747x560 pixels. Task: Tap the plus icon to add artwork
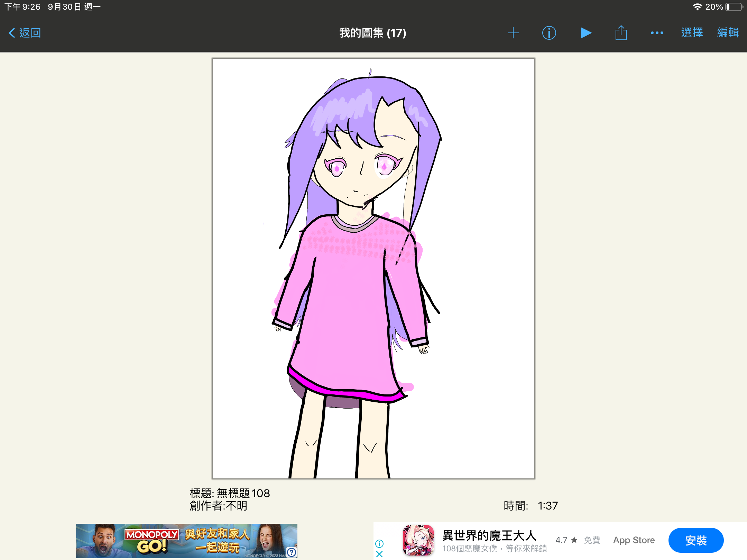tap(513, 33)
